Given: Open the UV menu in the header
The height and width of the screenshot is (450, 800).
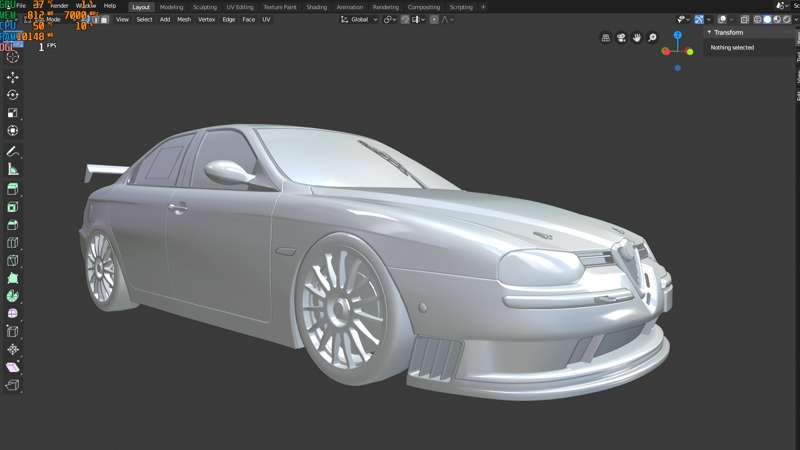Looking at the screenshot, I should point(266,19).
